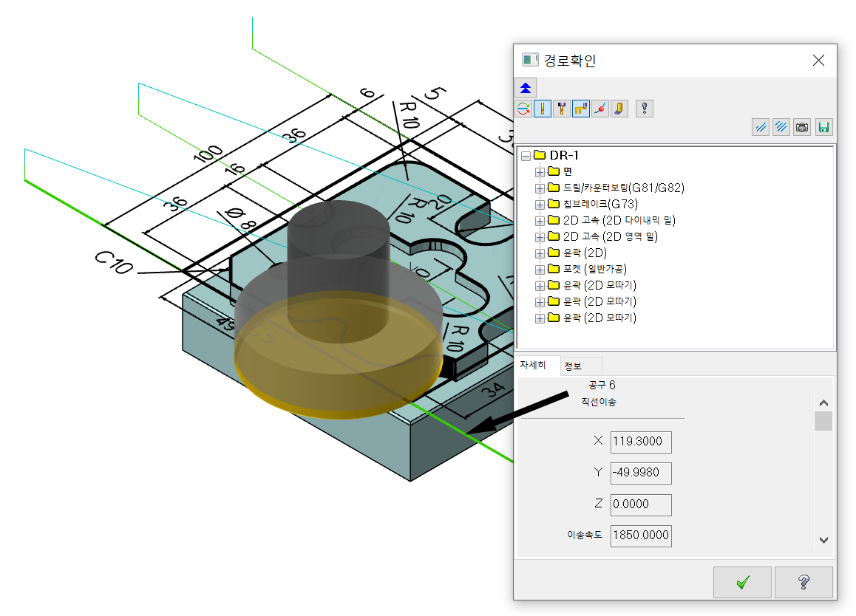This screenshot has width=856, height=616.
Task: Toggle color-coded toolpath display icon
Action: (523, 109)
